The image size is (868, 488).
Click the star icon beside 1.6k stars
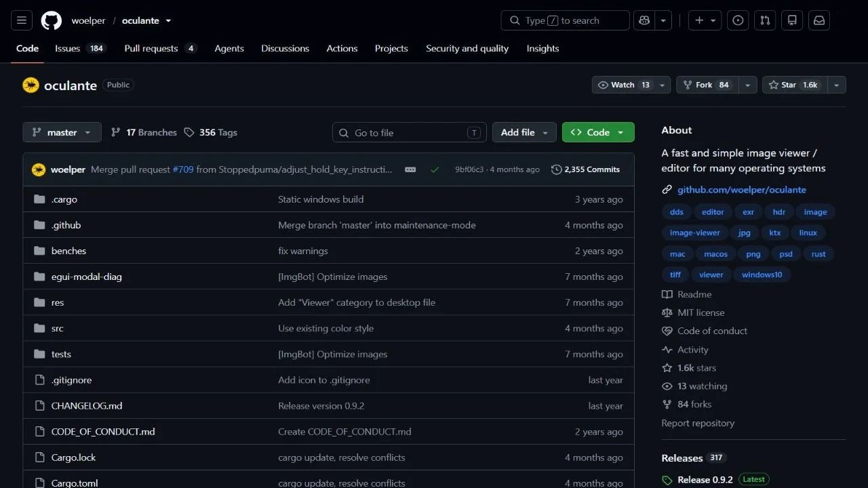click(667, 368)
